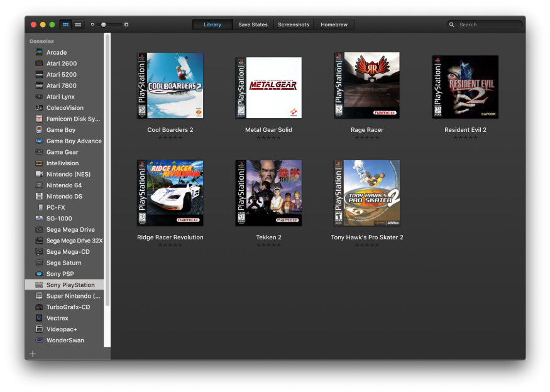Select the Metal Gear Solid cover
This screenshot has height=392, width=550.
[x=268, y=88]
